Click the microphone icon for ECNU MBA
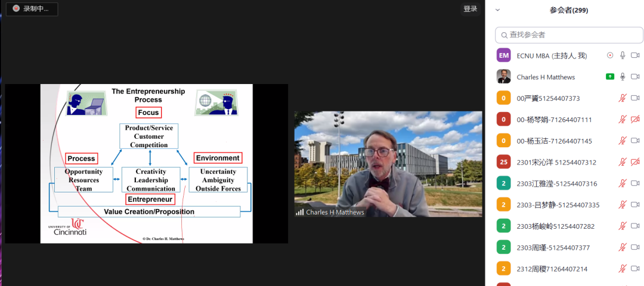The width and height of the screenshot is (644, 286). [623, 55]
